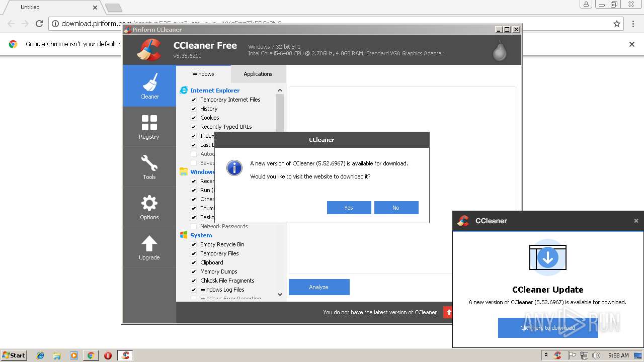Uncheck Temporary Internet Files
Viewport: 644px width, 362px height.
[194, 100]
